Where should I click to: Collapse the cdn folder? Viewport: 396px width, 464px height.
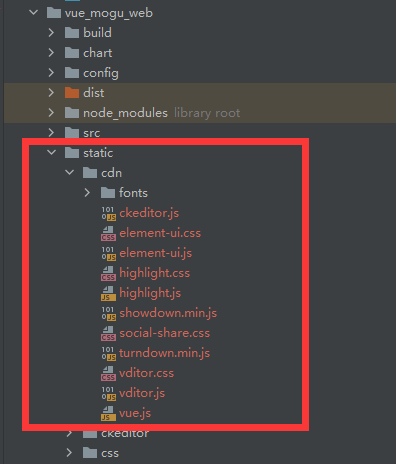coord(69,173)
